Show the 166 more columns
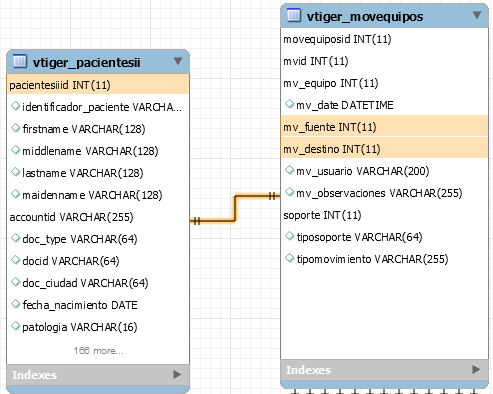This screenshot has width=493, height=394. point(99,351)
